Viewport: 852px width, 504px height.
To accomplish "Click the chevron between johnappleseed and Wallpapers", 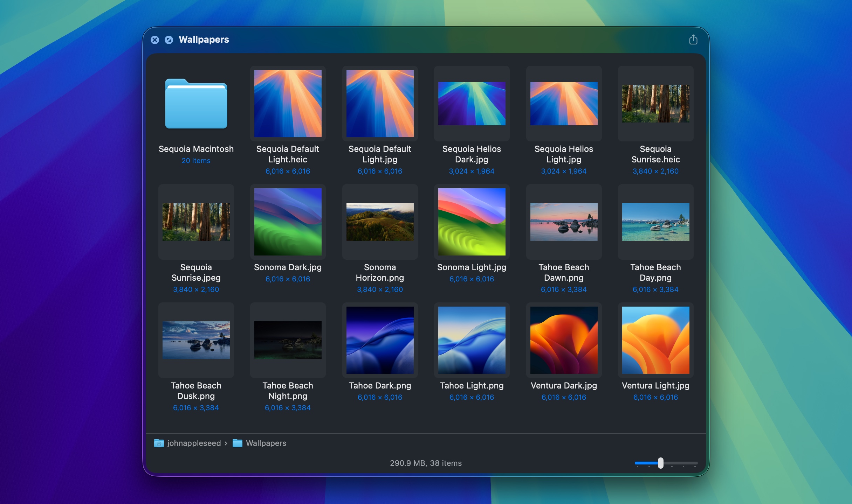I will [226, 443].
